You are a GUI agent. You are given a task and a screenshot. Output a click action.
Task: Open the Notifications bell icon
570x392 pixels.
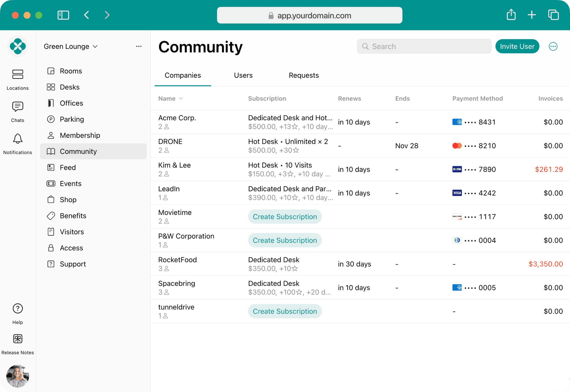tap(18, 139)
